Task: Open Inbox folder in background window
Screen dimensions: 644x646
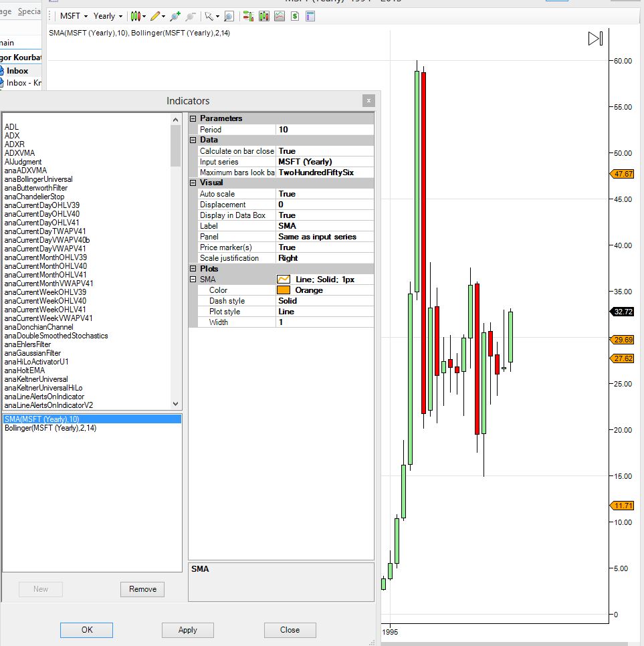Action: [17, 71]
